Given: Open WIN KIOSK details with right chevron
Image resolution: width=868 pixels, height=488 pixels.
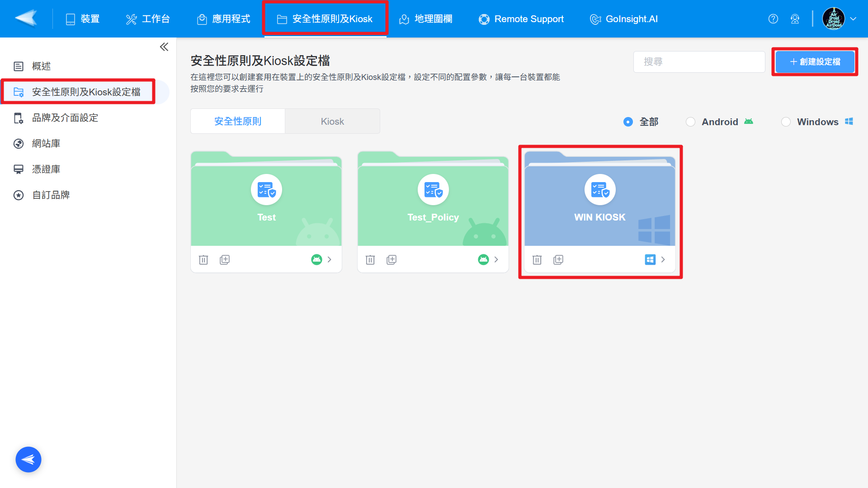Looking at the screenshot, I should click(663, 260).
